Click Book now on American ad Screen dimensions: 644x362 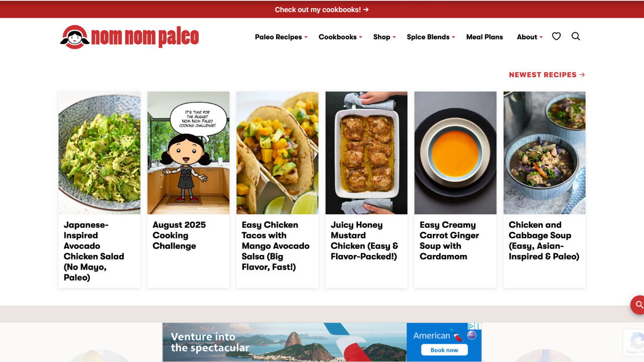[444, 350]
